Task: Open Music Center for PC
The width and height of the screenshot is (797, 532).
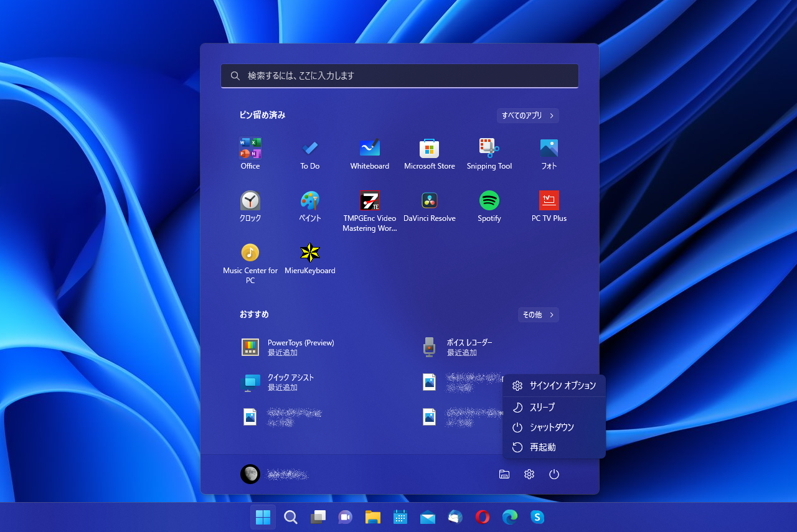Action: (x=250, y=263)
